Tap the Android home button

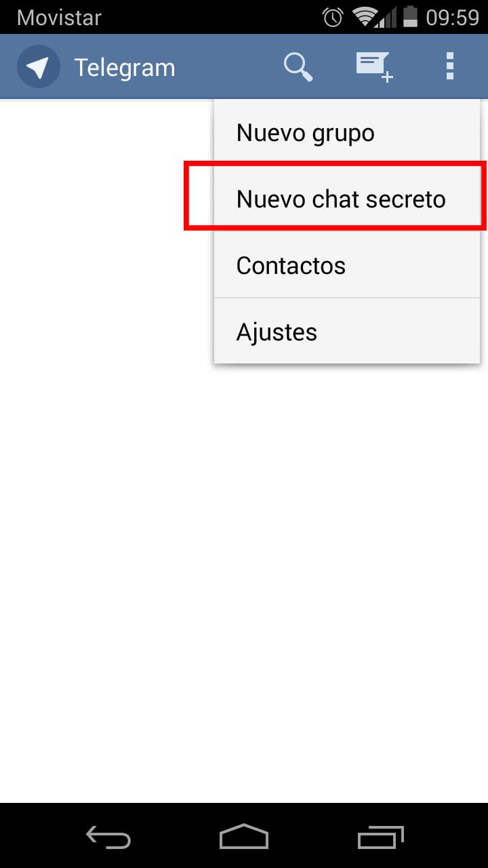click(244, 837)
